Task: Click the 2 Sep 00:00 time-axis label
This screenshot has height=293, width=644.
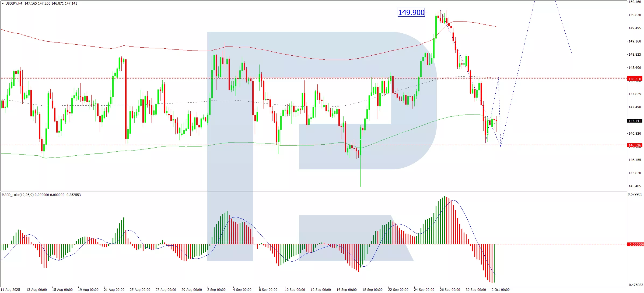Action: coord(216,290)
